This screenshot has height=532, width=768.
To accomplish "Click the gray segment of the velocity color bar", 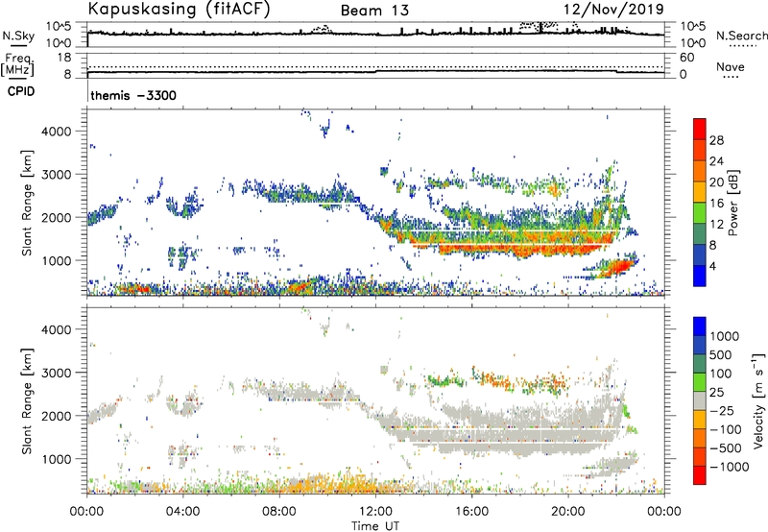I will coord(700,401).
